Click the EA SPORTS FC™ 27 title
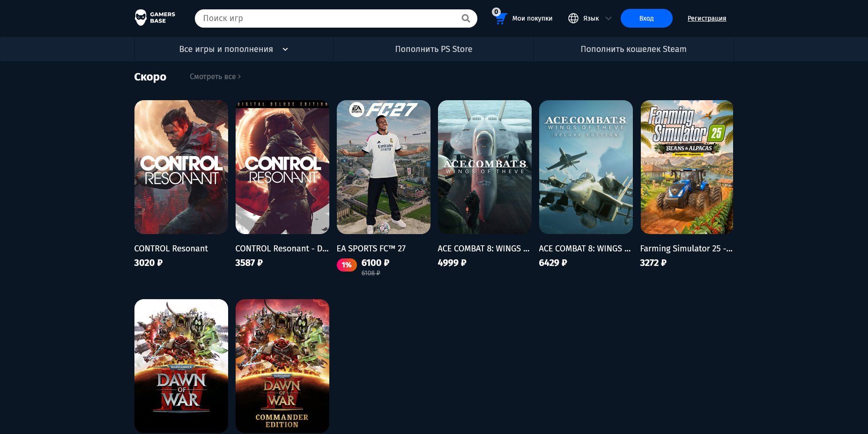Screen dimensions: 868x434 click(x=371, y=249)
